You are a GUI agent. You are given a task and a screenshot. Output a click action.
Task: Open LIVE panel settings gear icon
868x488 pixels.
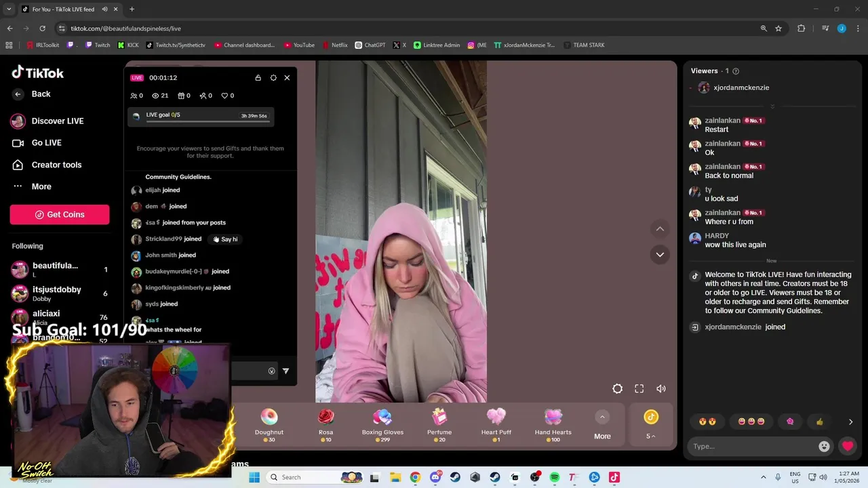(273, 78)
